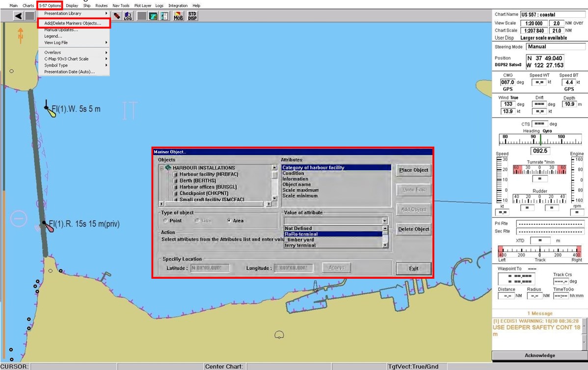Collapse the HARBOUR INSTALLATIONS tree node
The height and width of the screenshot is (370, 588).
tap(161, 168)
